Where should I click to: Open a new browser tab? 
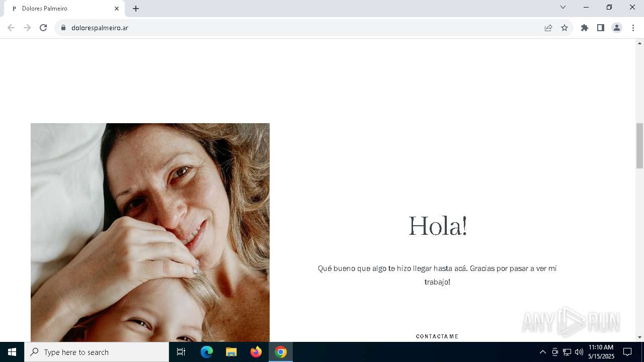pyautogui.click(x=136, y=9)
